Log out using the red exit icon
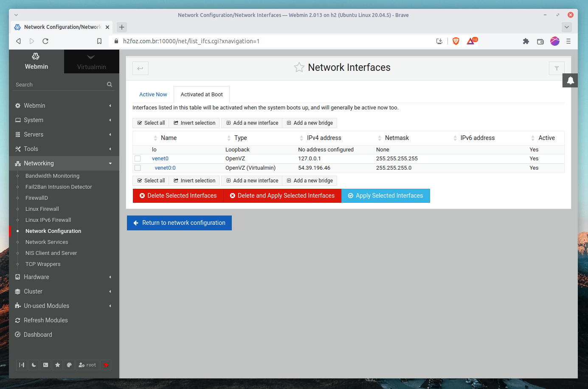The height and width of the screenshot is (389, 588). pos(106,365)
